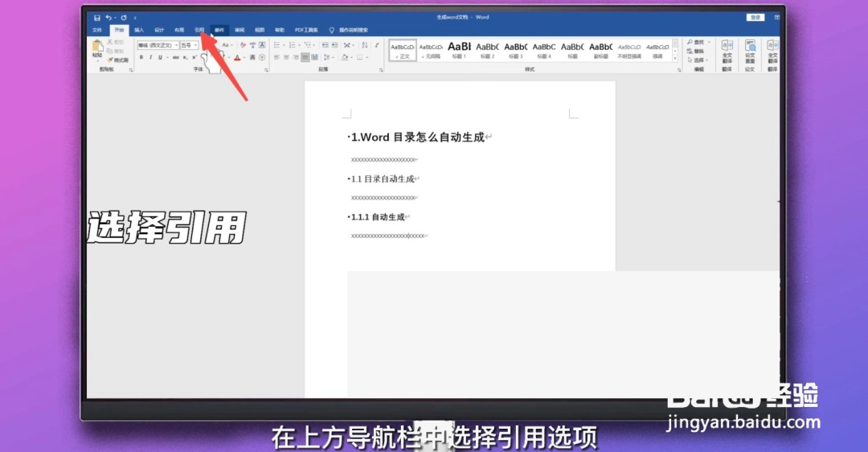868x452 pixels.
Task: Apply the 无间隔 (No Spacing) style
Action: pos(431,51)
